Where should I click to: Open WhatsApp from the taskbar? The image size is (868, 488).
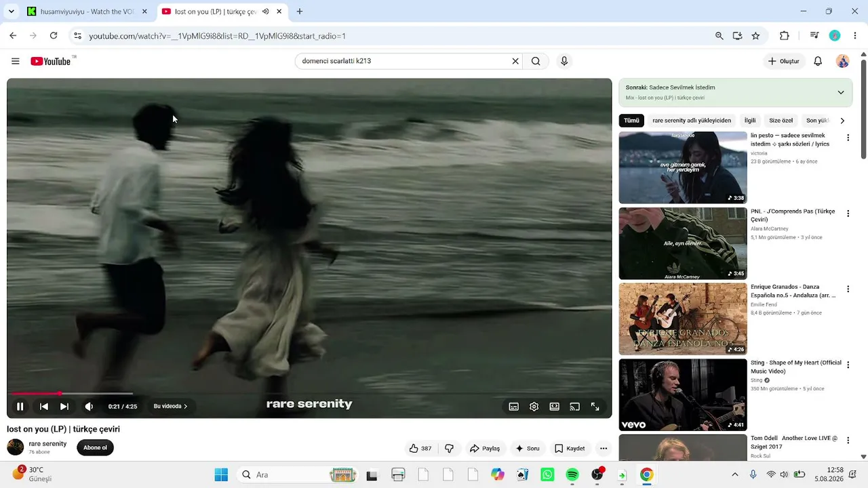click(547, 474)
